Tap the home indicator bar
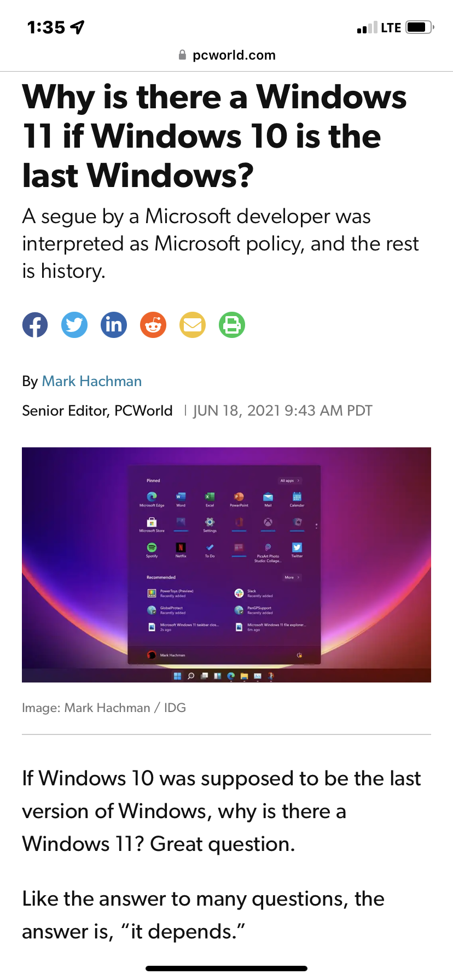Viewport: 453px width, 980px height. pyautogui.click(x=226, y=968)
